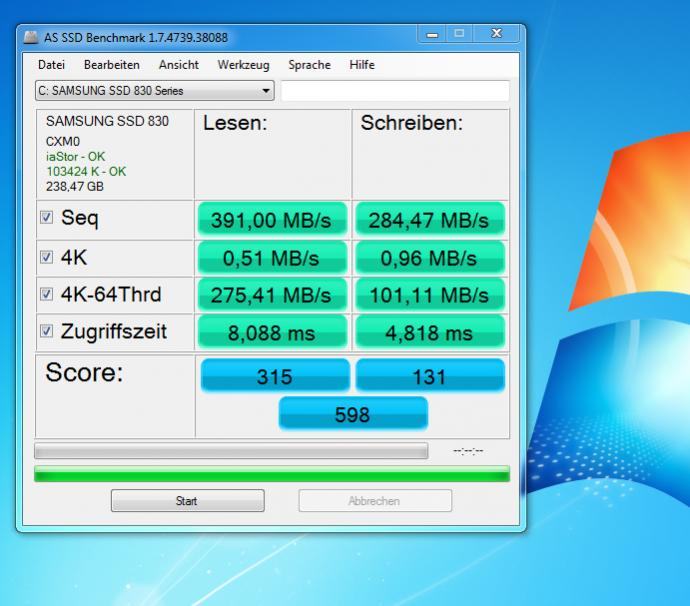Open the Hilfe menu
The image size is (690, 606).
pyautogui.click(x=362, y=65)
